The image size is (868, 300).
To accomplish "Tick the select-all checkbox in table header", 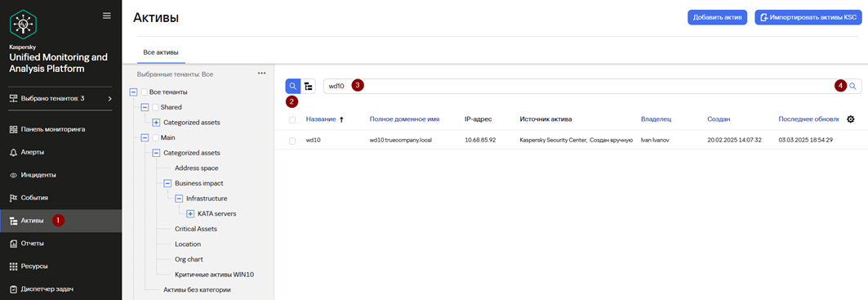I will point(292,119).
